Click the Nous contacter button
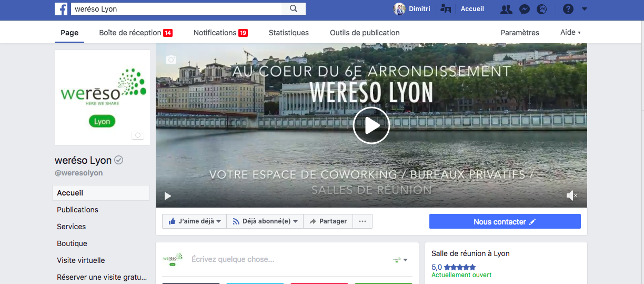This screenshot has height=284, width=644. [x=505, y=221]
